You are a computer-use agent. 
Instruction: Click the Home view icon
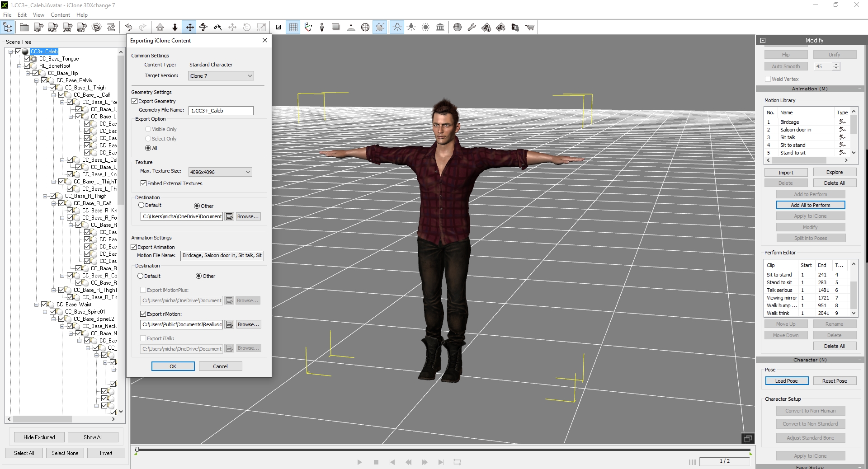(160, 28)
